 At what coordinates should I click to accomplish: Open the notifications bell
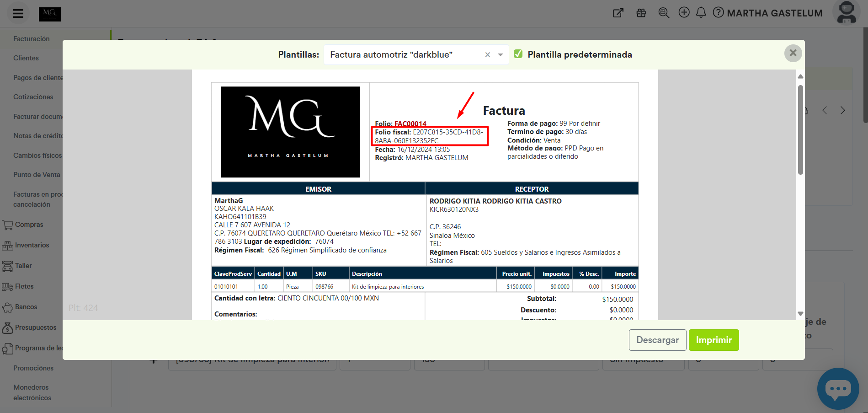pyautogui.click(x=701, y=12)
